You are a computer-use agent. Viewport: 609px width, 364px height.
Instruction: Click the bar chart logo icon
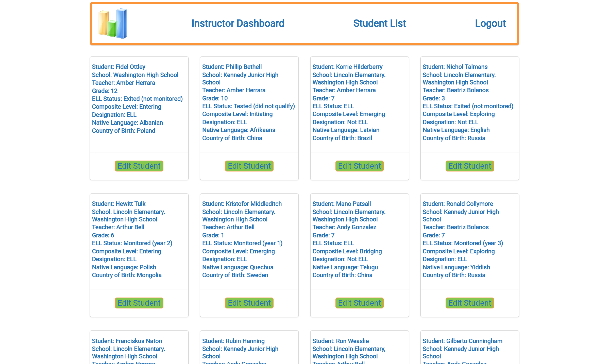pyautogui.click(x=113, y=24)
